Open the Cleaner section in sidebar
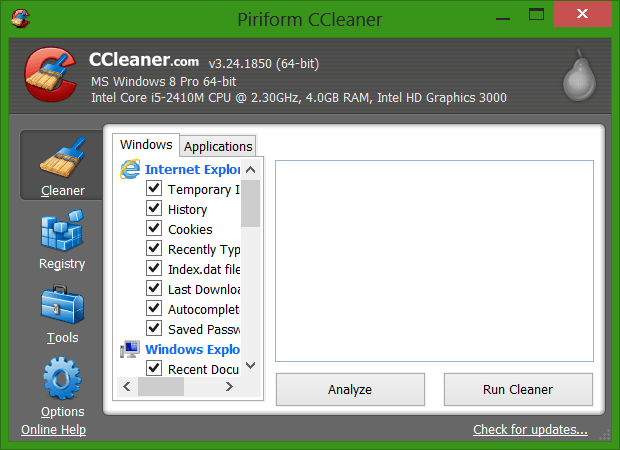Image resolution: width=620 pixels, height=450 pixels. (62, 165)
